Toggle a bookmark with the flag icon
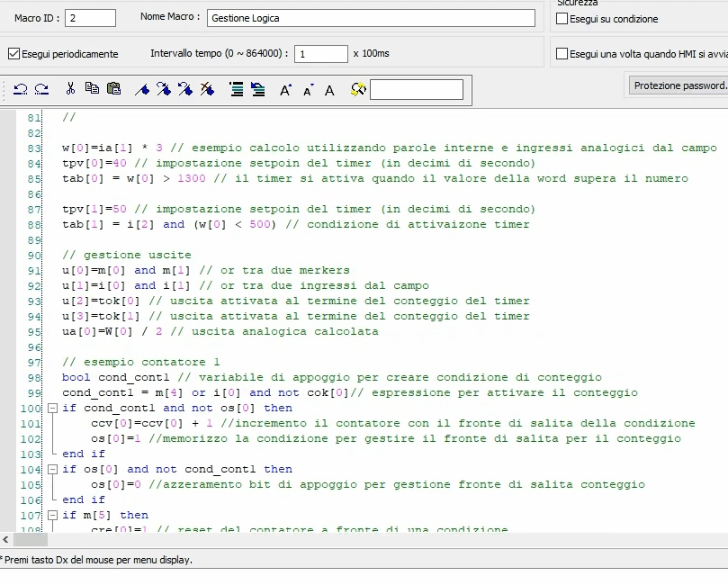The height and width of the screenshot is (585, 728). point(142,89)
